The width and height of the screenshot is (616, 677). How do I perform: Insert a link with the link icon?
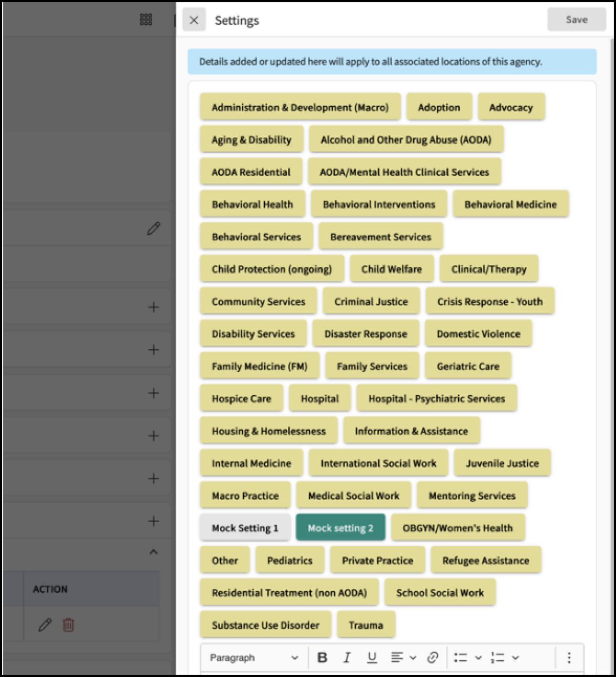pyautogui.click(x=433, y=658)
